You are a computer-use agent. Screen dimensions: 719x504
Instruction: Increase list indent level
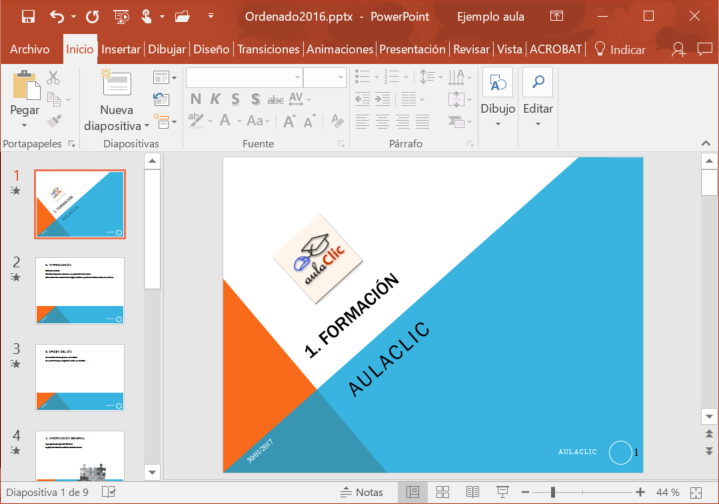point(382,99)
